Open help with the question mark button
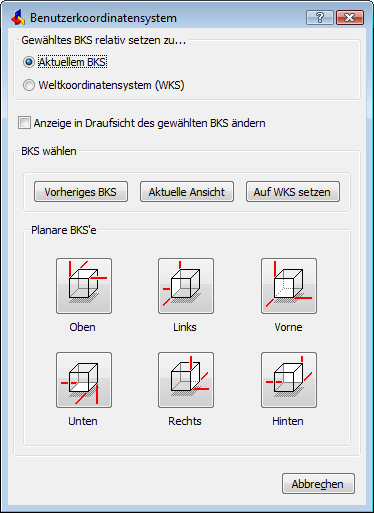 pyautogui.click(x=320, y=17)
